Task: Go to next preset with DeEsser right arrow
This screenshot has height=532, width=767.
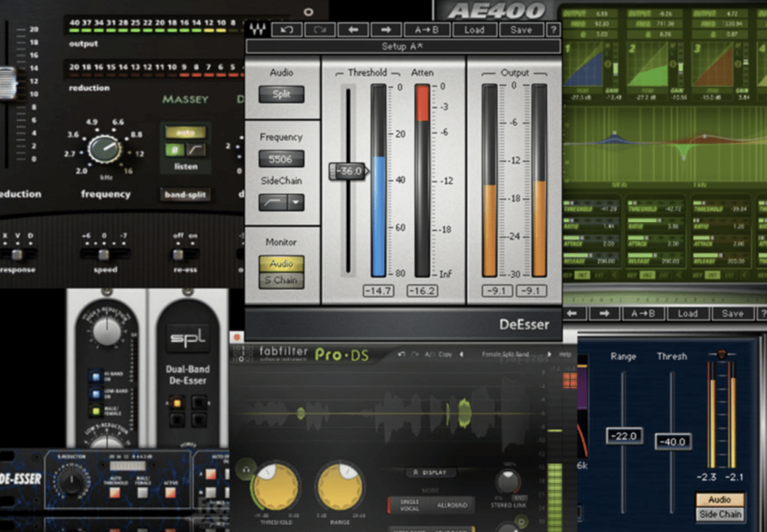Action: pos(386,30)
